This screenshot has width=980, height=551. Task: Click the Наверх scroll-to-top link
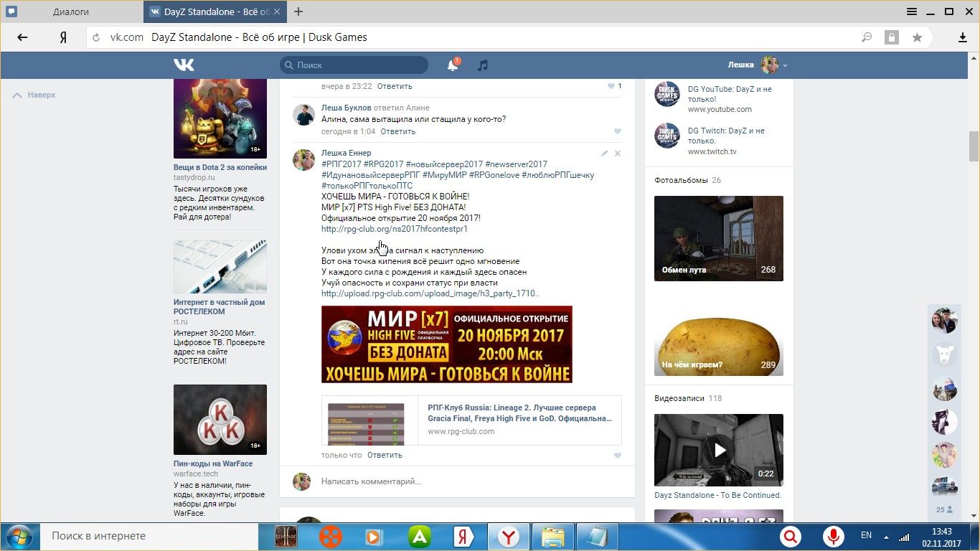click(34, 95)
